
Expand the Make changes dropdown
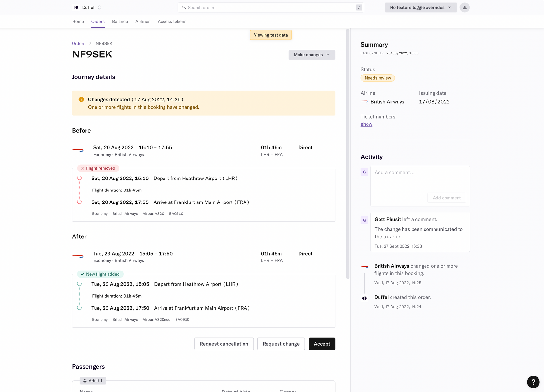coord(312,55)
